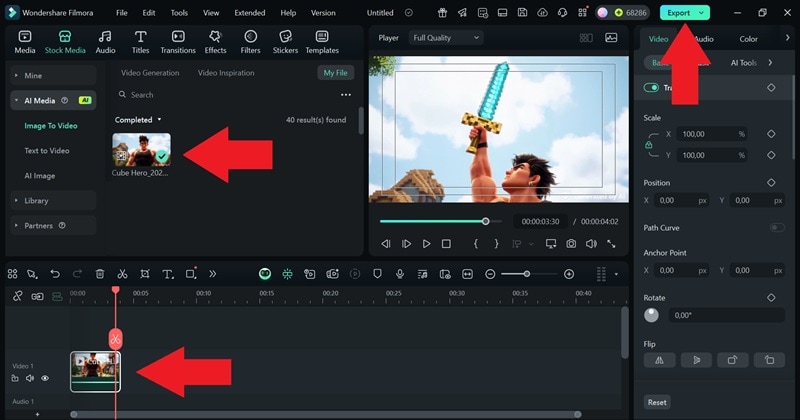Open the Tools menu
Screen dimensions: 800x420
pyautogui.click(x=179, y=13)
